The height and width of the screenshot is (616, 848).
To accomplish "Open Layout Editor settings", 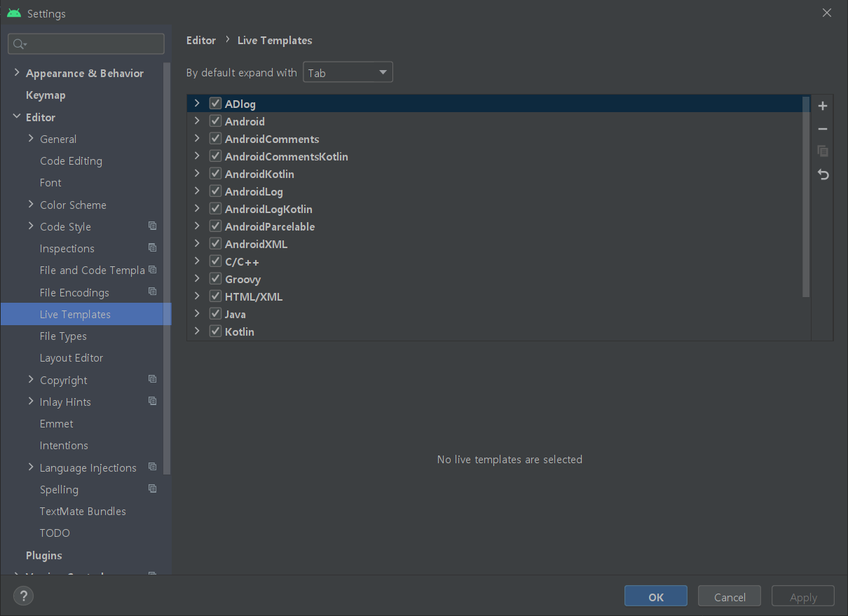I will (x=71, y=358).
